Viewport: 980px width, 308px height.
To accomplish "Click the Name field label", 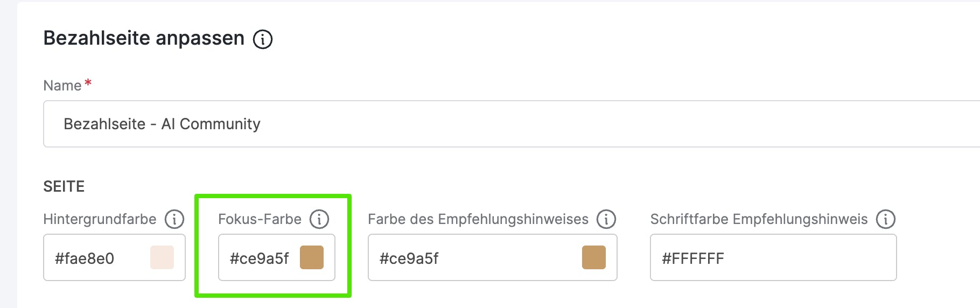I will click(x=62, y=86).
